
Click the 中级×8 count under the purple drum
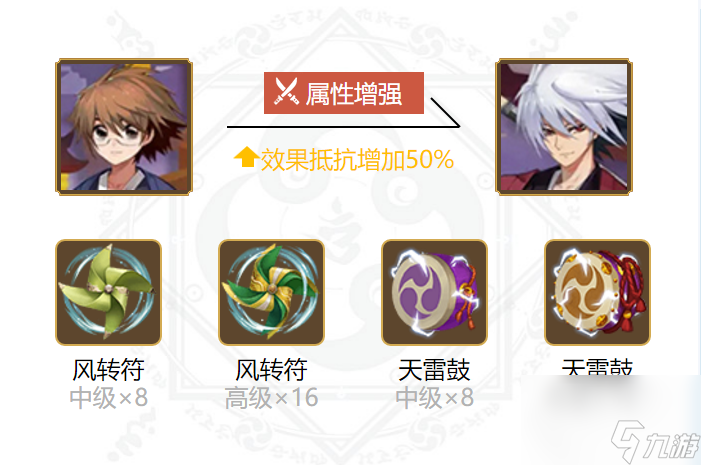[434, 397]
